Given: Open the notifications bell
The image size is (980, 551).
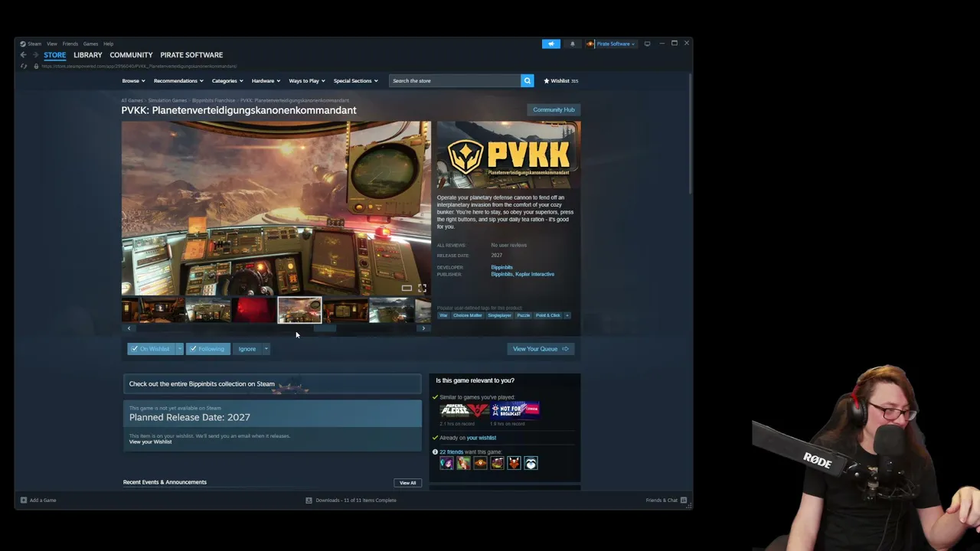Looking at the screenshot, I should (x=573, y=44).
